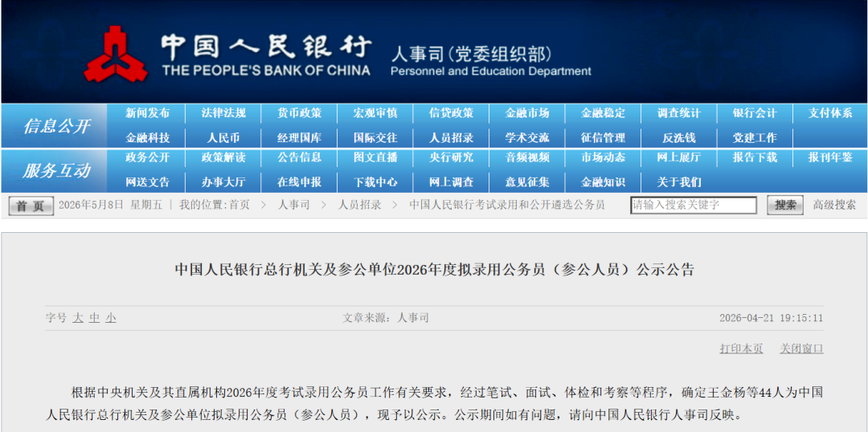Go to 办事大厅 service page
Viewport: 868px width, 432px height.
pos(223,182)
